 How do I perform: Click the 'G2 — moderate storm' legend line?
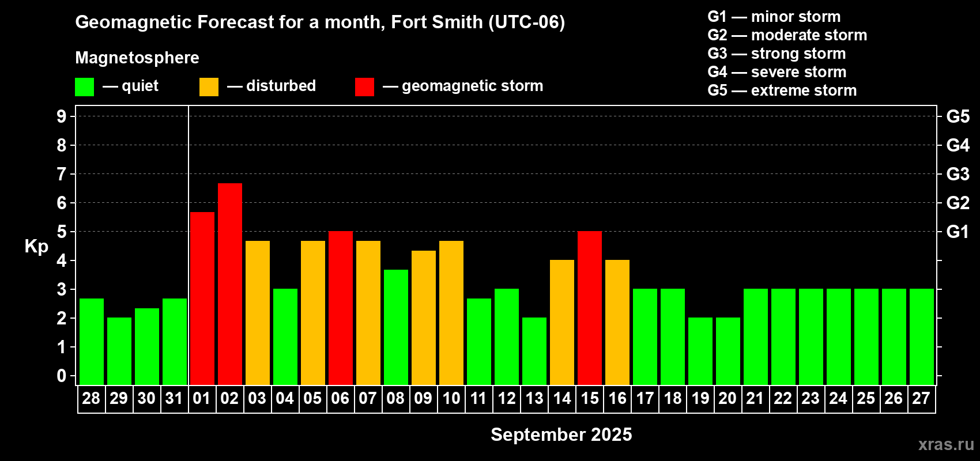click(x=787, y=35)
